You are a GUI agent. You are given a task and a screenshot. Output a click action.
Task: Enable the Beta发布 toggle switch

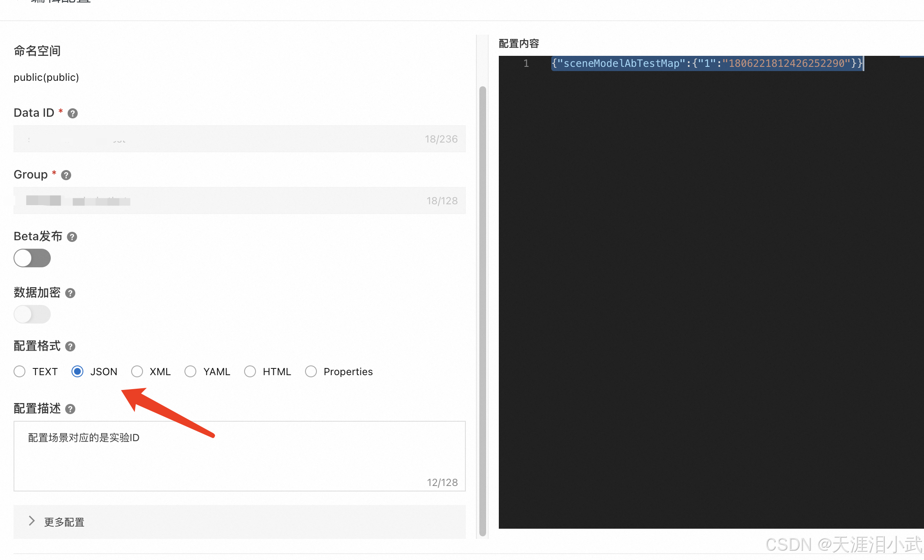pos(32,258)
